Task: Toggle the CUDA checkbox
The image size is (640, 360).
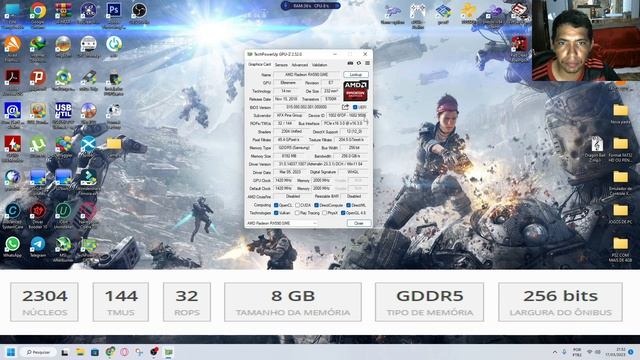Action: click(x=298, y=205)
